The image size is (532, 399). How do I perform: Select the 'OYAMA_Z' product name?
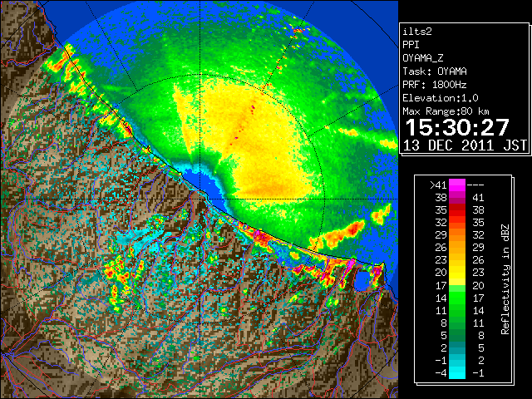point(423,58)
